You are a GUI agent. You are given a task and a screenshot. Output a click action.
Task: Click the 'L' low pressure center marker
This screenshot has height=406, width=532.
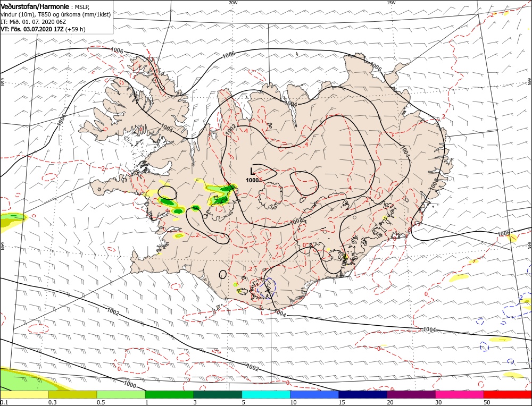click(x=252, y=172)
